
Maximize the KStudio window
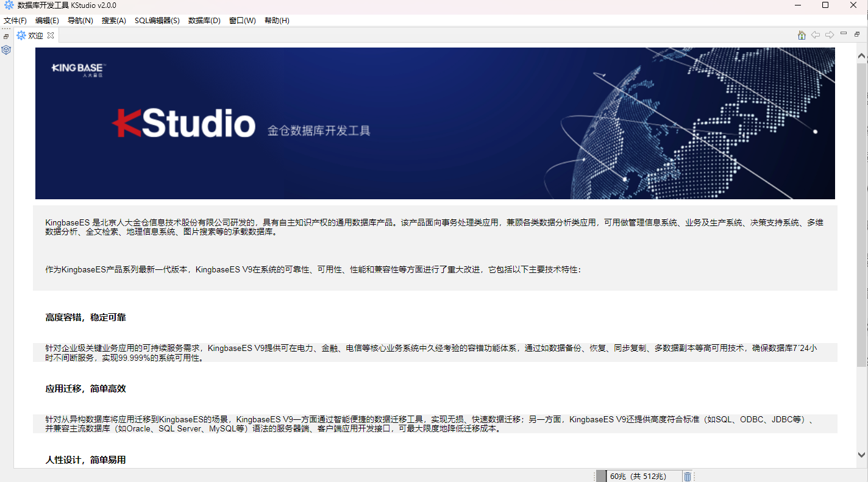point(825,5)
